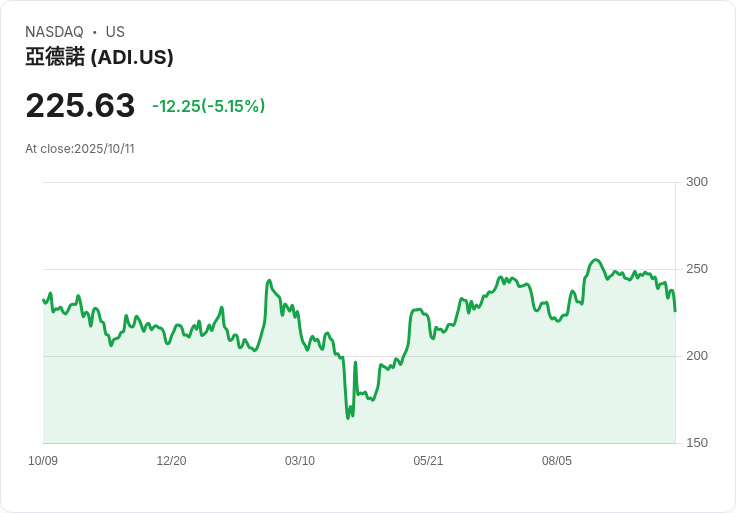Select the 12/20 date on the x-axis

coord(171,461)
